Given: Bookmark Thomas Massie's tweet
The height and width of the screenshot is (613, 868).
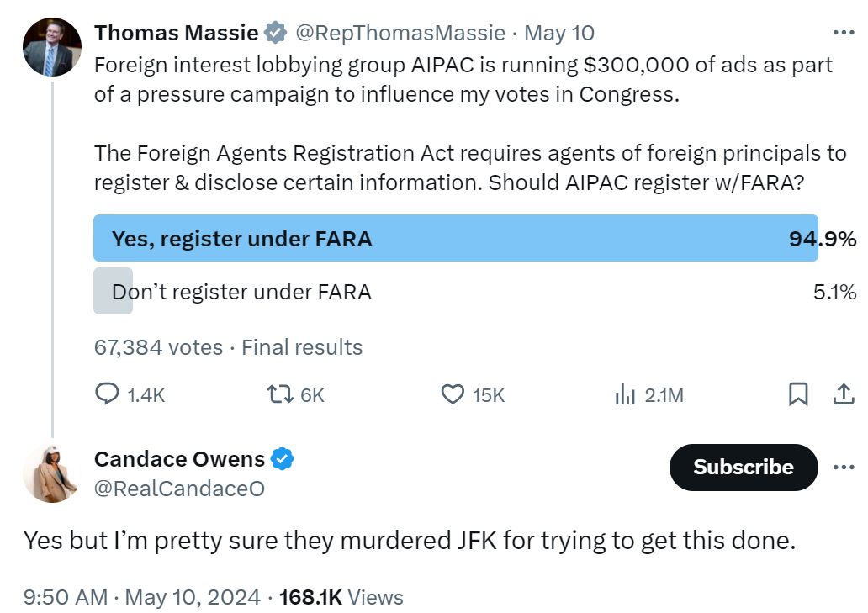Looking at the screenshot, I should click(x=798, y=394).
